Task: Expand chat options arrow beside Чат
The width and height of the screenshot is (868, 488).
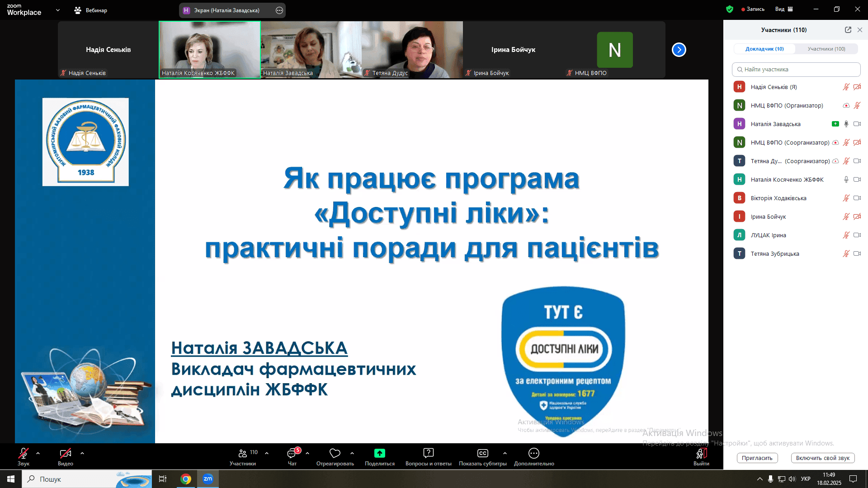Action: 307,453
